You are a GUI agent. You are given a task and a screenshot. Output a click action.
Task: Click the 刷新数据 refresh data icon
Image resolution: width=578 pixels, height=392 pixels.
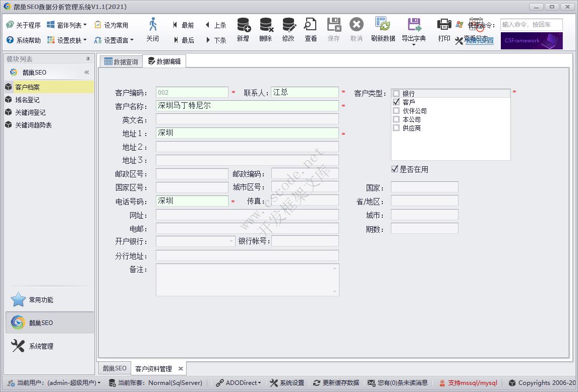383,30
